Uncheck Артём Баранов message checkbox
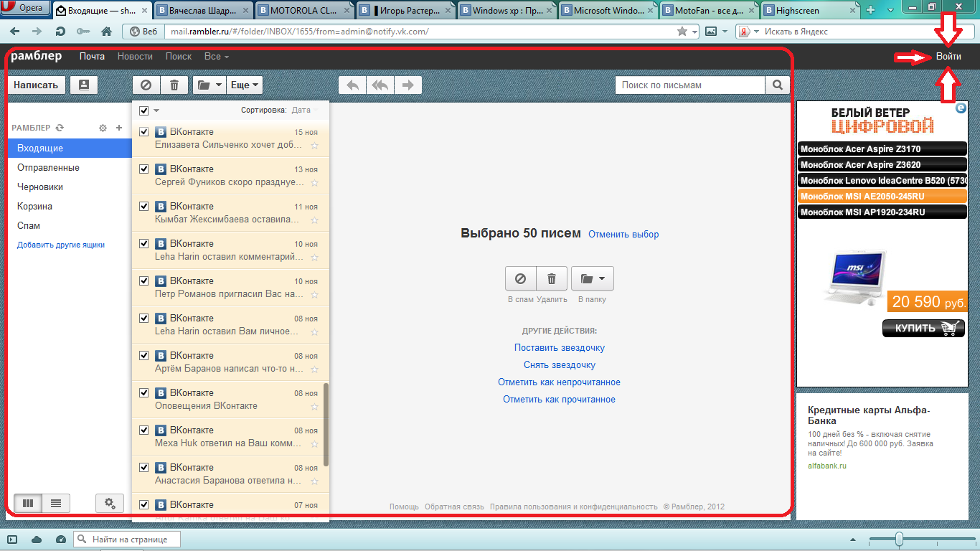Viewport: 980px width, 551px height. pos(143,356)
